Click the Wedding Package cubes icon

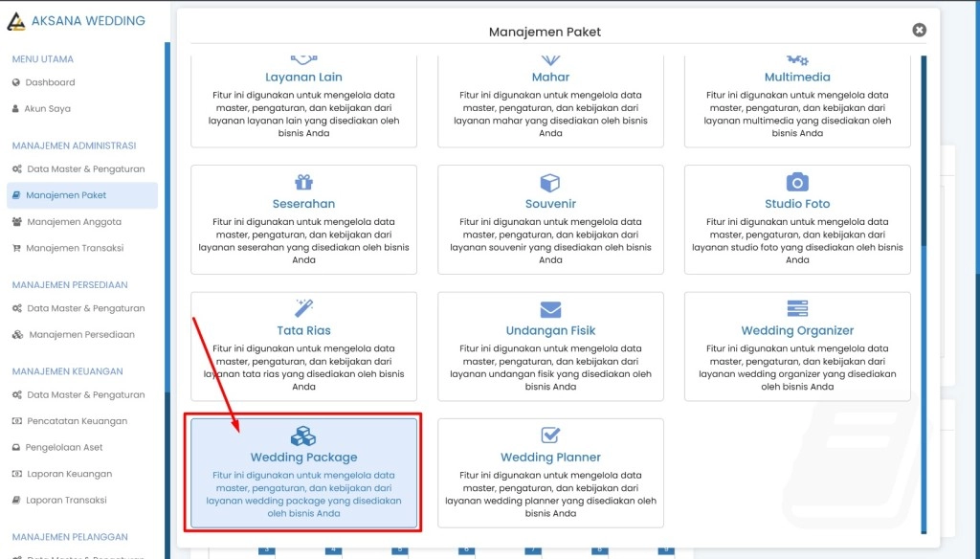coord(303,436)
